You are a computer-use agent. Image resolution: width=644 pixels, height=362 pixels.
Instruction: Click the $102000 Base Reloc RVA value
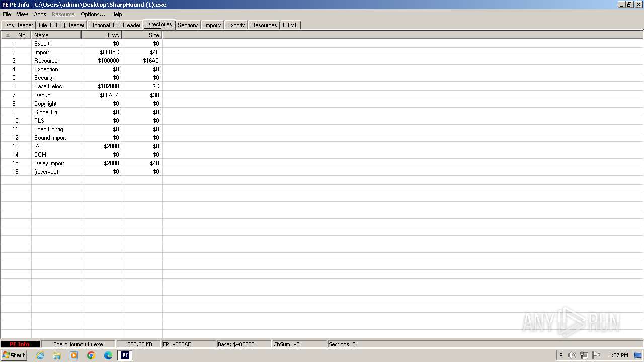108,86
